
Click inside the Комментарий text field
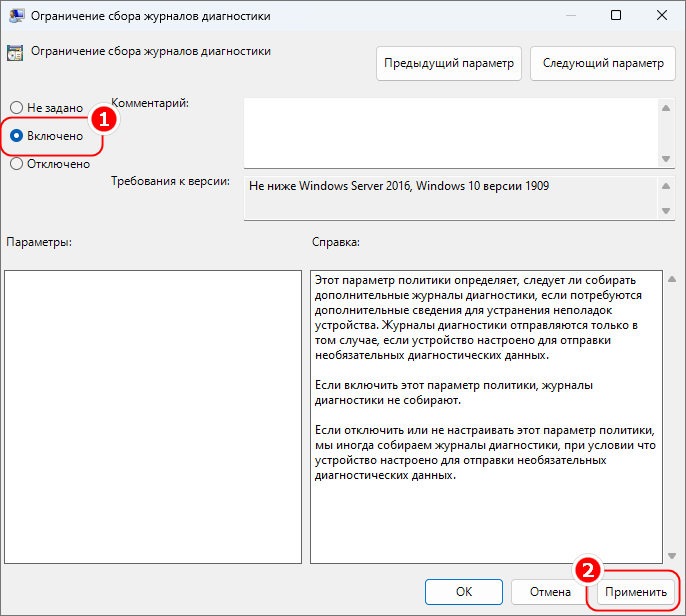pos(451,133)
